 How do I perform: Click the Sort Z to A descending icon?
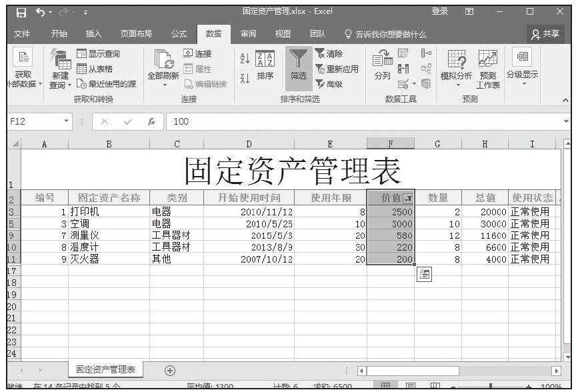click(x=245, y=77)
